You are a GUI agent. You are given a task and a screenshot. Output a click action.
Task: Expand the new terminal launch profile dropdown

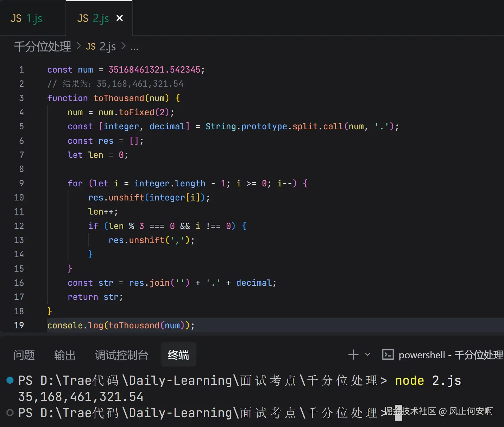(368, 354)
